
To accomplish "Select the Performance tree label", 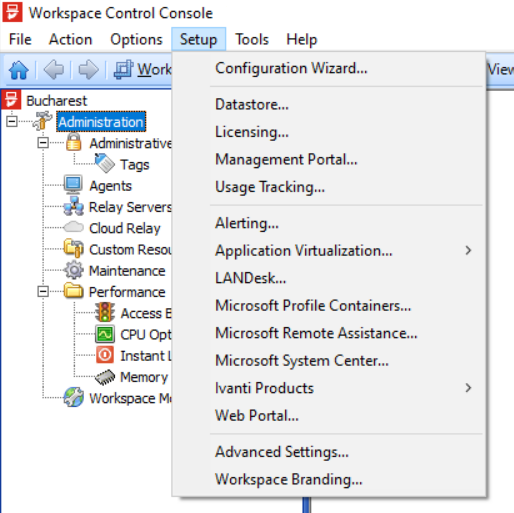I will click(127, 292).
